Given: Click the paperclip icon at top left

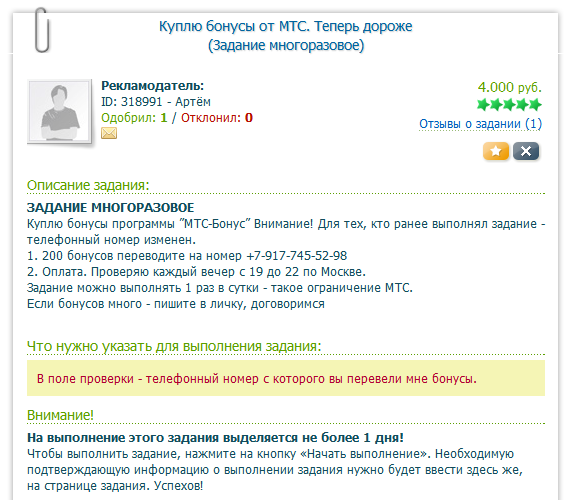Looking at the screenshot, I should coord(42,30).
